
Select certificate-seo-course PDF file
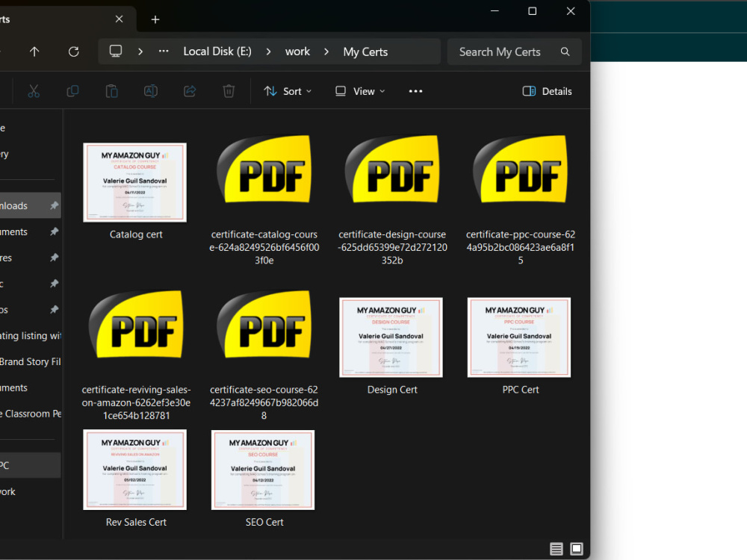(264, 355)
